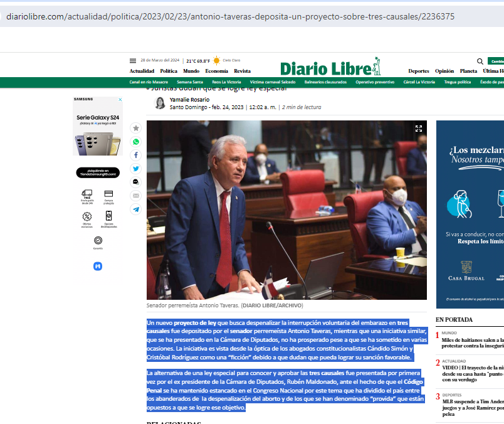The width and height of the screenshot is (504, 424).
Task: Open 'MLB suspende a Tim Anderson' headline
Action: [x=473, y=408]
